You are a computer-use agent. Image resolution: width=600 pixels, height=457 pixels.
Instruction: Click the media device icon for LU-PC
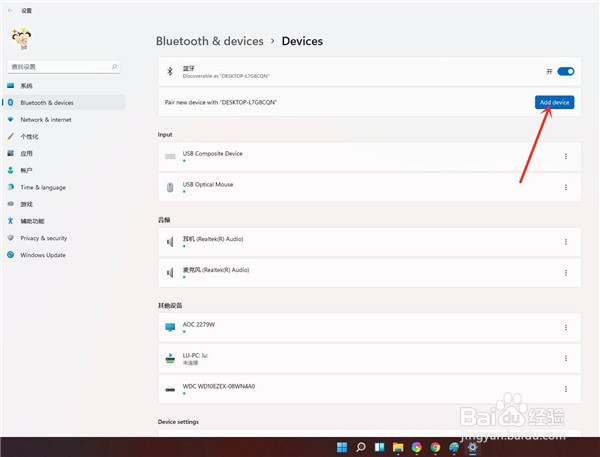pyautogui.click(x=170, y=358)
